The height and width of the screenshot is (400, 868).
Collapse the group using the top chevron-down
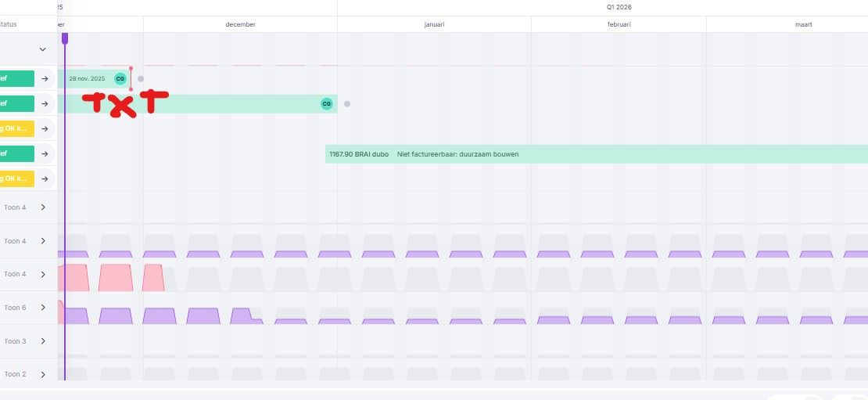[x=43, y=49]
